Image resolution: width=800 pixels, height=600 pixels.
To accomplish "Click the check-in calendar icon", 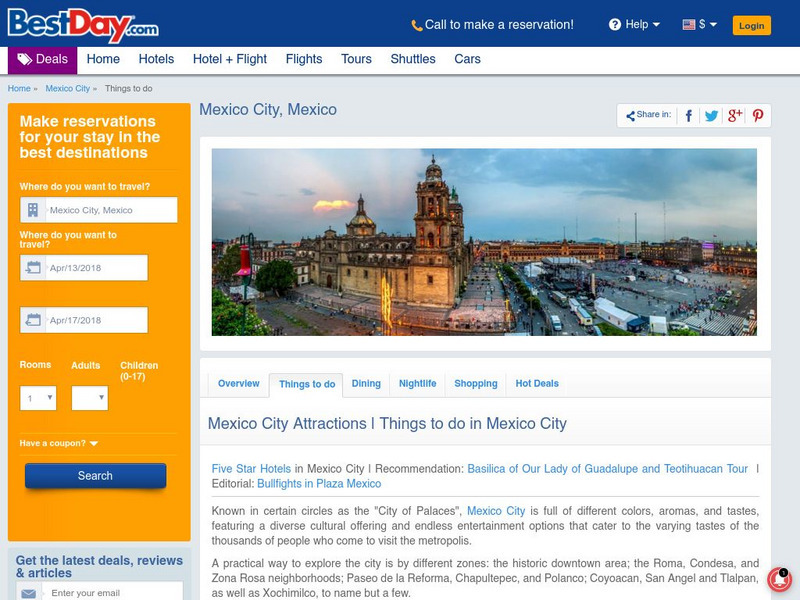I will tap(33, 267).
